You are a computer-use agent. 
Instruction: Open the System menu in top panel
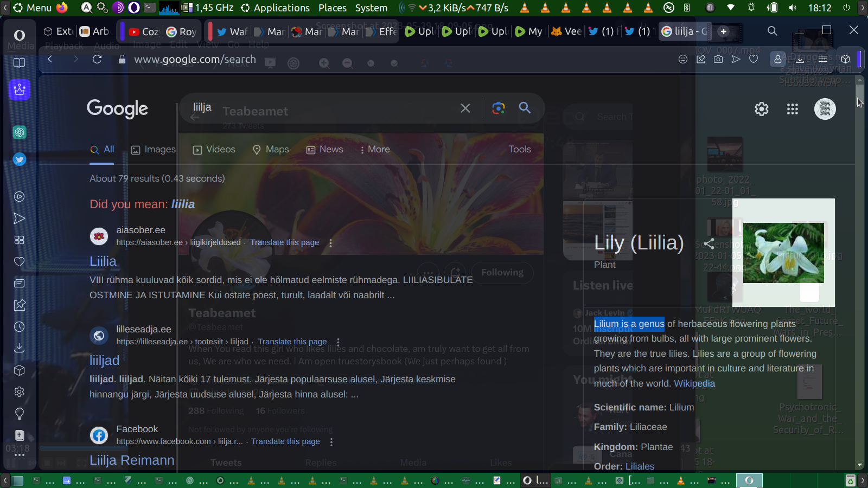(x=372, y=8)
